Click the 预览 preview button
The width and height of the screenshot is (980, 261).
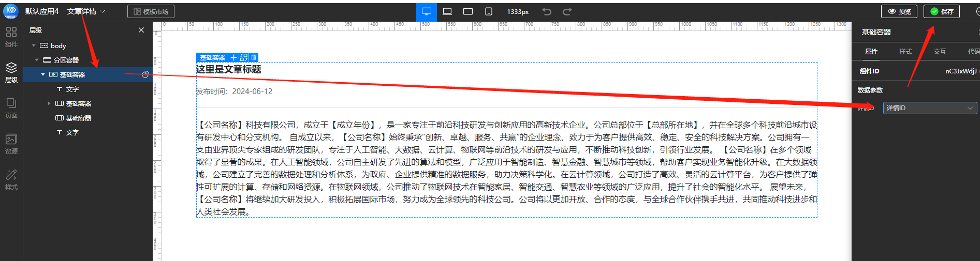[899, 11]
